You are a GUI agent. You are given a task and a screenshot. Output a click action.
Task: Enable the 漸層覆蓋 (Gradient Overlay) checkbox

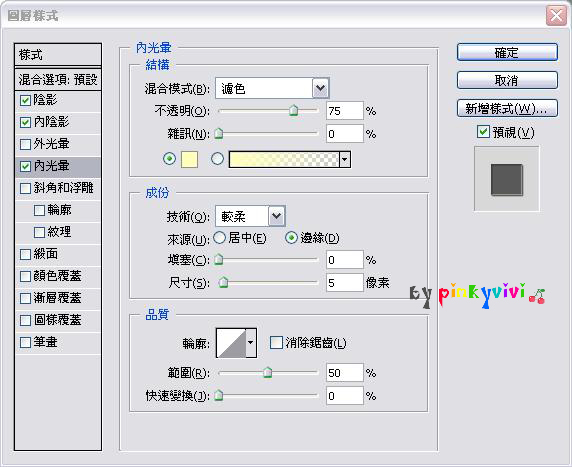25,298
